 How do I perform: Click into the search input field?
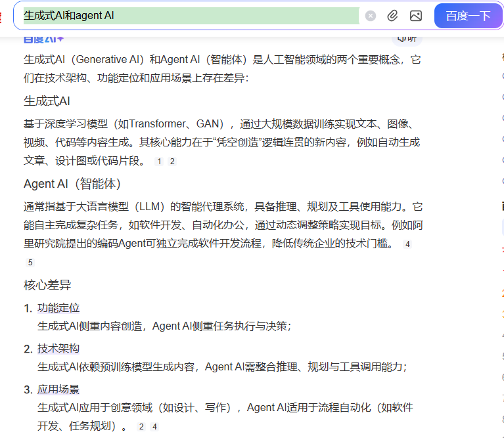pos(191,16)
